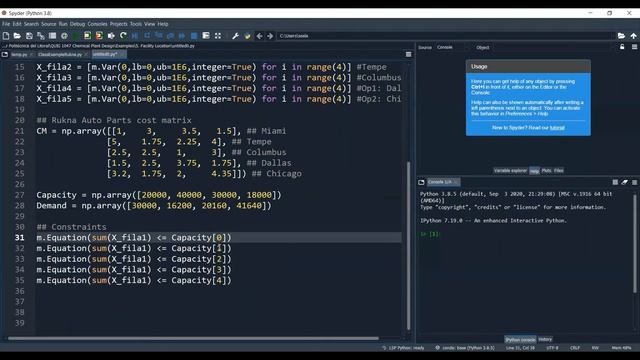Toggle the lock icon in the Help pane
640x360 pixels.
(622, 47)
